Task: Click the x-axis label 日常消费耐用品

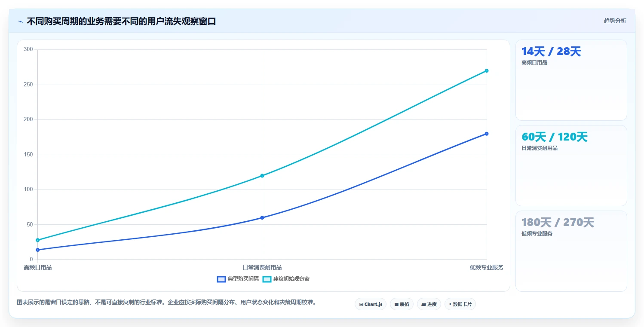Action: (x=262, y=267)
